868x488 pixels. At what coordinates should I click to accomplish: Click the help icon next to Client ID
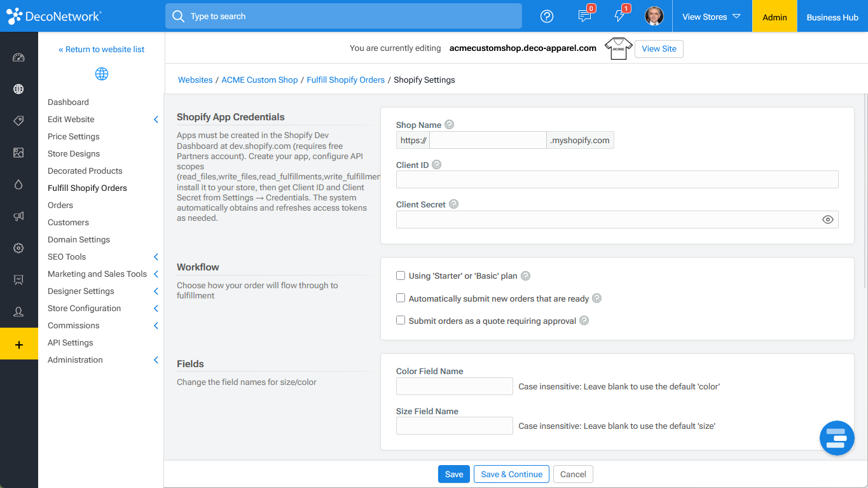click(436, 165)
